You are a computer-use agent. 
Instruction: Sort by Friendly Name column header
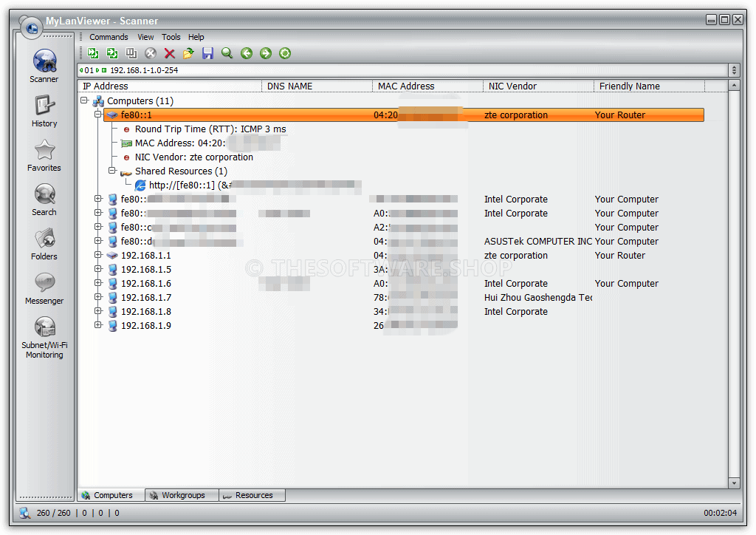tap(650, 86)
